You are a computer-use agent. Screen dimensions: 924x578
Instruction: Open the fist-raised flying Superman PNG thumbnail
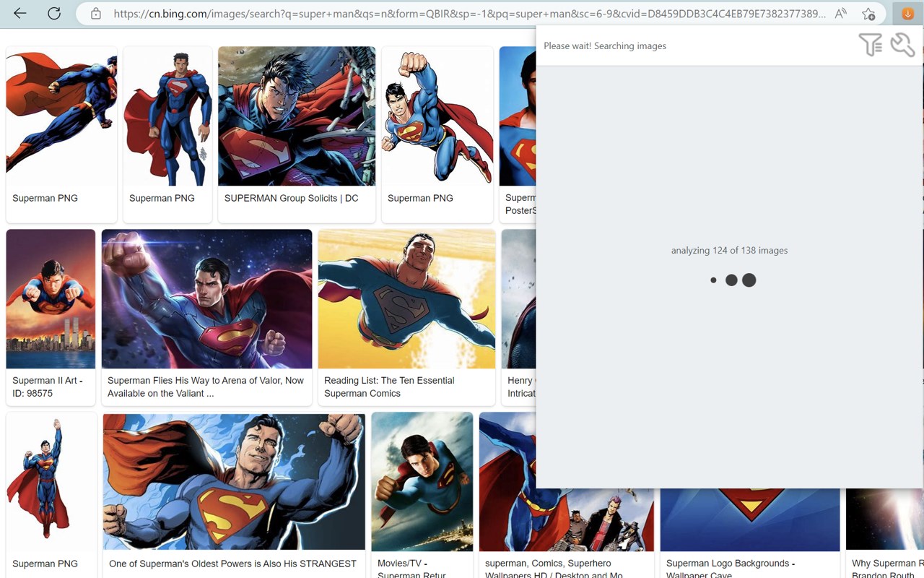[437, 116]
